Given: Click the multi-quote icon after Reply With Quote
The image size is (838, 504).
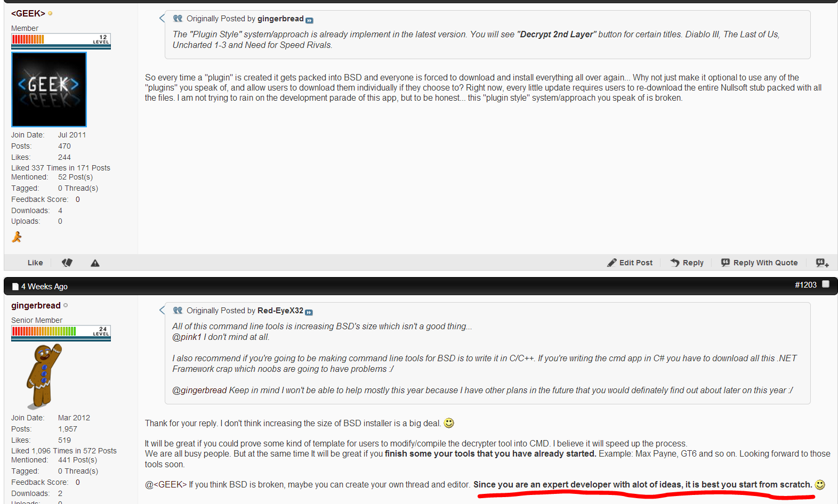Looking at the screenshot, I should [x=822, y=263].
